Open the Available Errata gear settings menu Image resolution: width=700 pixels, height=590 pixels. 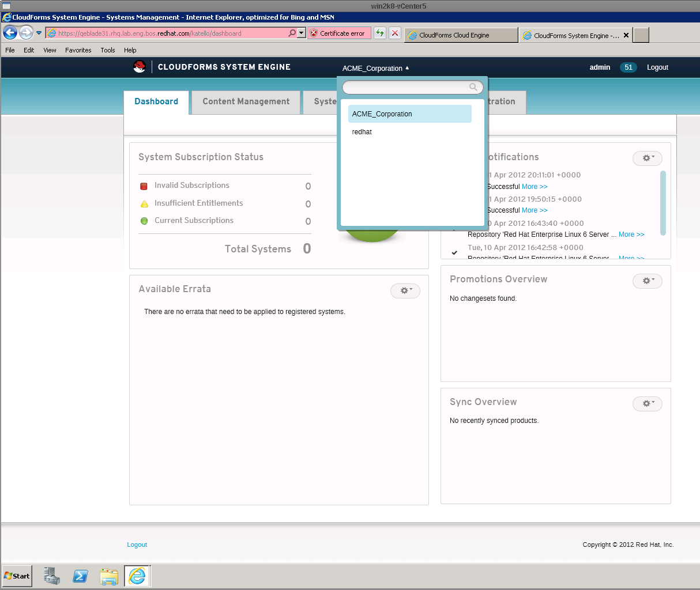click(405, 291)
